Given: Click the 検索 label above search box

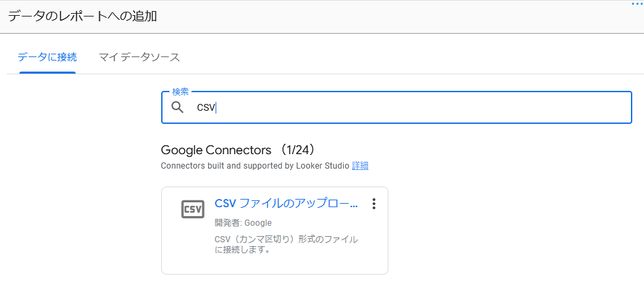Looking at the screenshot, I should [x=180, y=92].
